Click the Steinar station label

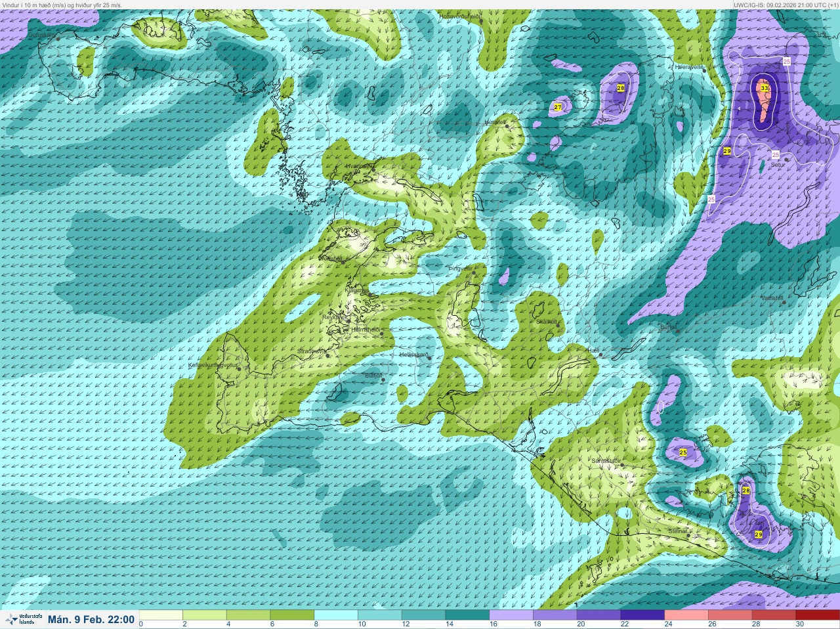tap(677, 531)
